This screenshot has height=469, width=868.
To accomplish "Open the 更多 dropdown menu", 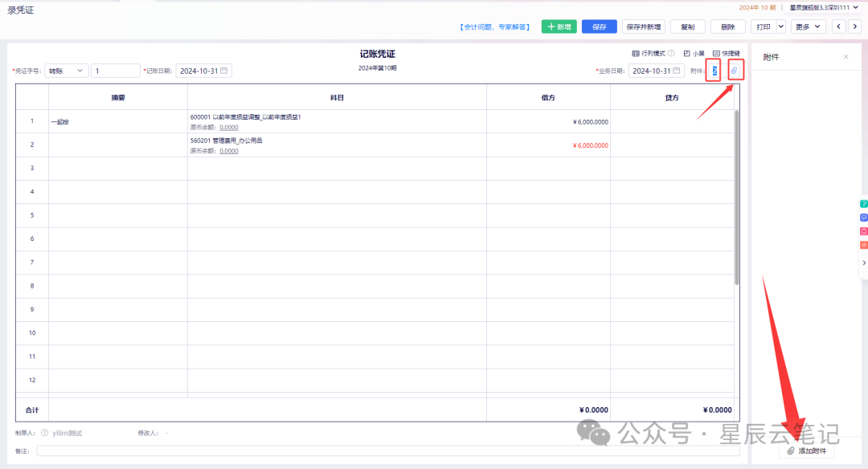I will [x=808, y=27].
